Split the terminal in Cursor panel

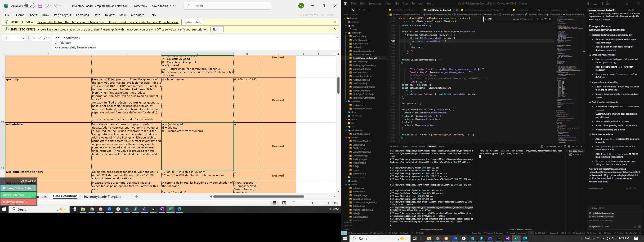click(565, 146)
